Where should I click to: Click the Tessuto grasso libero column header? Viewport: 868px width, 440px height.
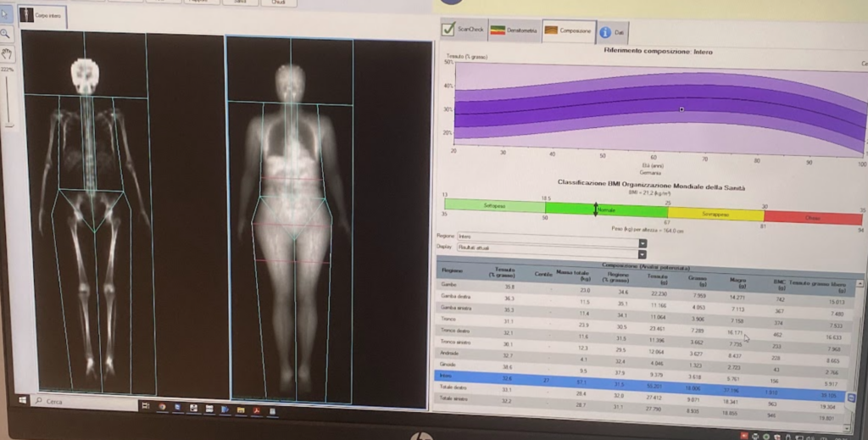coord(818,287)
